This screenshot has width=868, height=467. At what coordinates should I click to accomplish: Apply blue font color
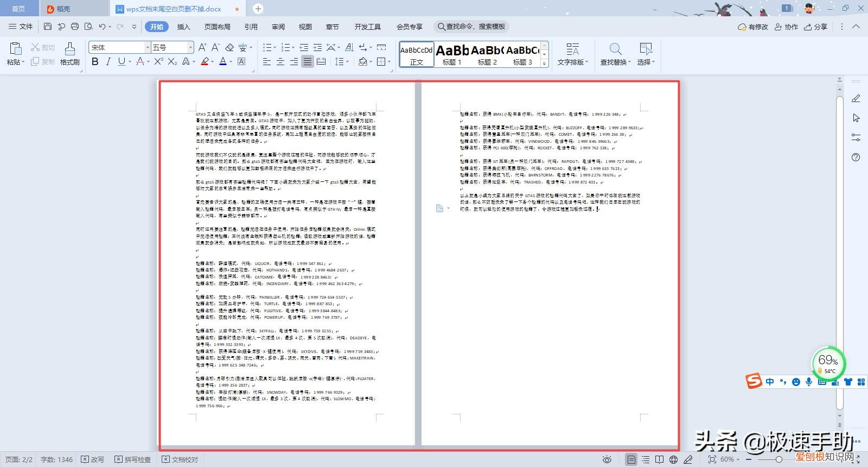pos(222,61)
